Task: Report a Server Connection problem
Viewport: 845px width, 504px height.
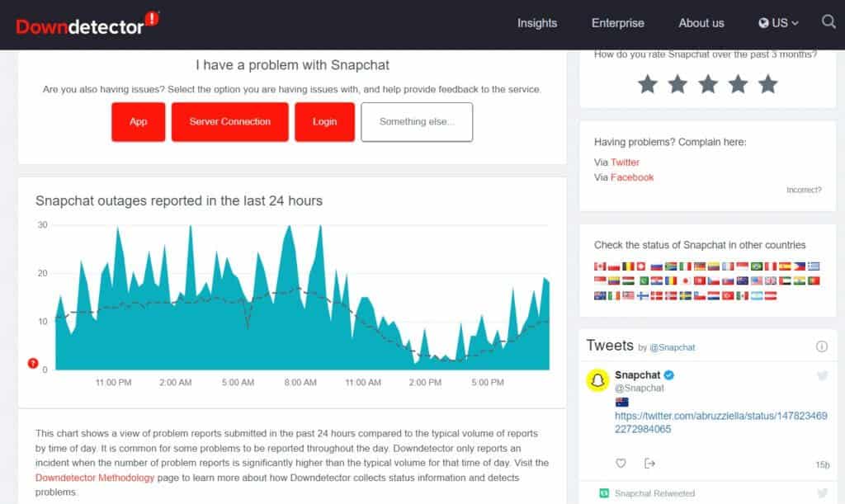Action: (230, 122)
